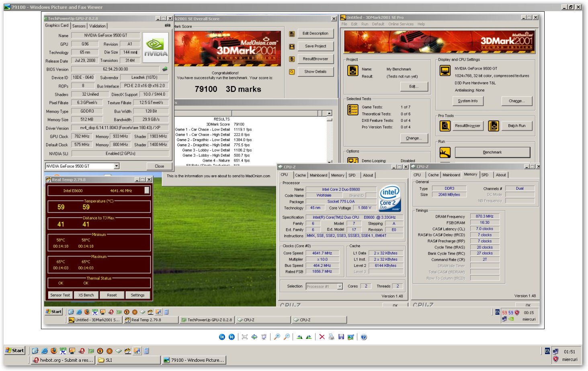Image resolution: width=588 pixels, height=371 pixels.
Task: Click the Print icon in viewer toolbar
Action: click(x=331, y=337)
